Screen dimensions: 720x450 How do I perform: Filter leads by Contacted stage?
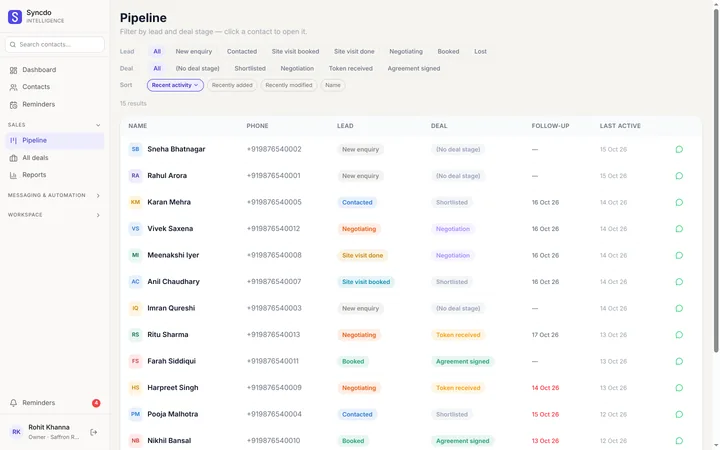point(242,51)
